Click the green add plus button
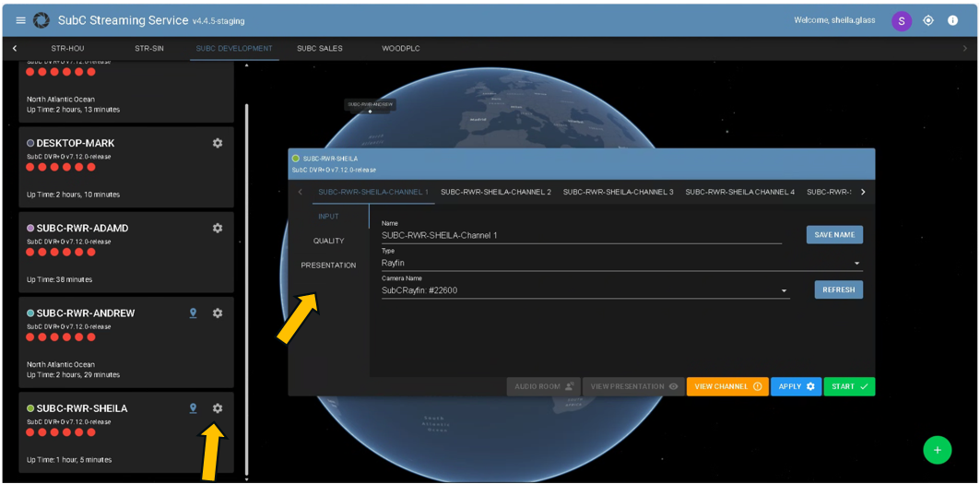Screen dimensions: 980x484 click(937, 450)
